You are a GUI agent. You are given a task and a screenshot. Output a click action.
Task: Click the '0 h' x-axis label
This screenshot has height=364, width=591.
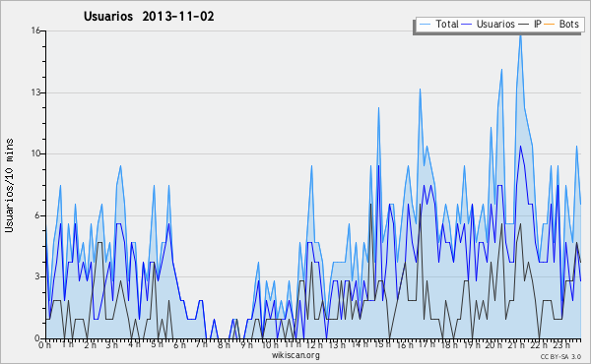(44, 344)
